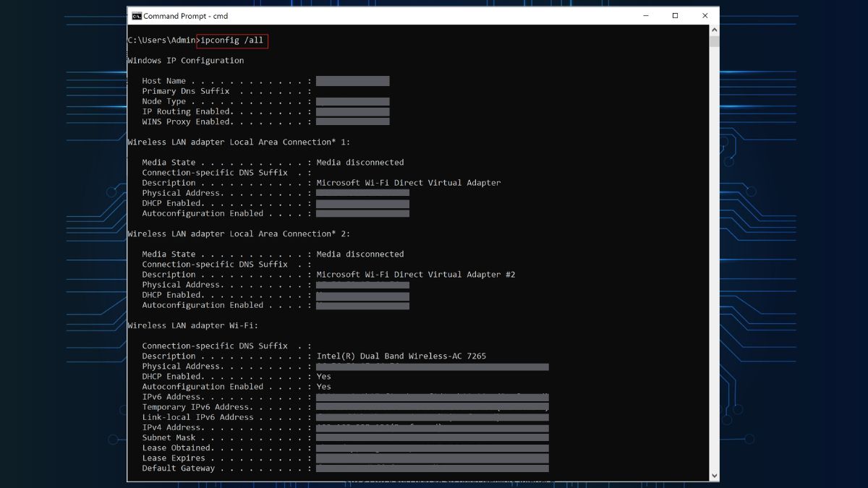Click the 'Host Name' line

coord(265,81)
